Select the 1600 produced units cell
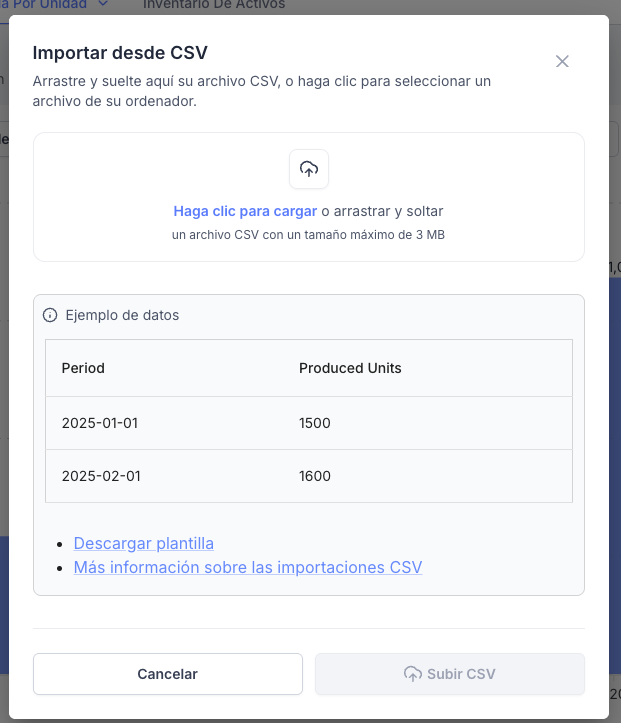The height and width of the screenshot is (723, 621). pyautogui.click(x=315, y=476)
